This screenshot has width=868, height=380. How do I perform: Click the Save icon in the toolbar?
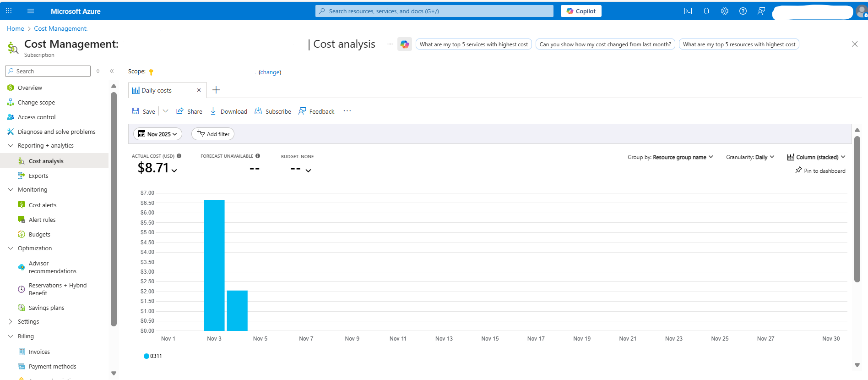point(136,111)
